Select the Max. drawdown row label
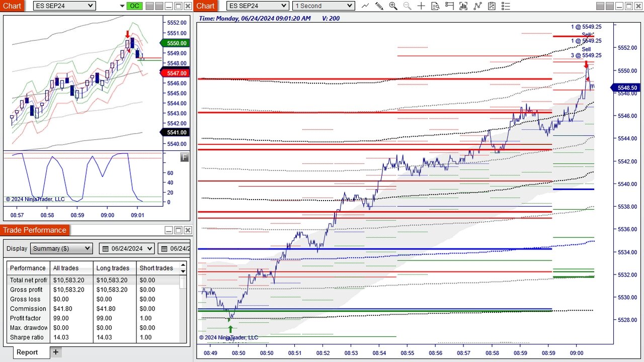Viewport: 644px width, 362px height. point(29,328)
